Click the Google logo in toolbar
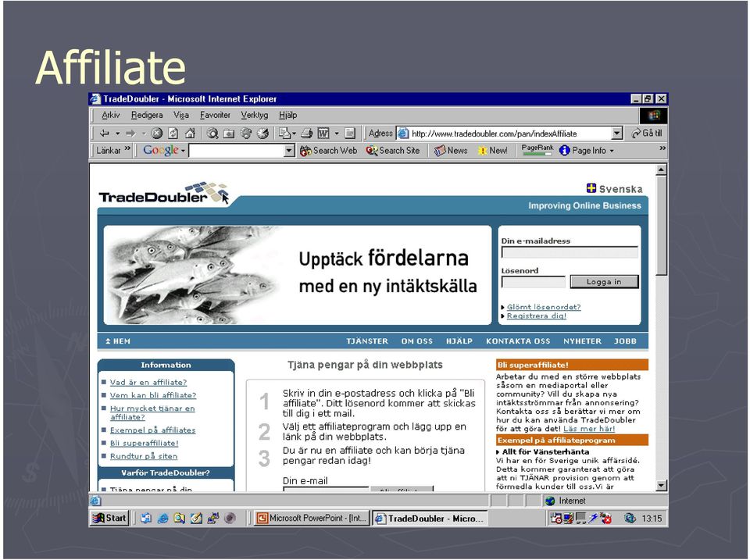750x560 pixels. tap(161, 150)
